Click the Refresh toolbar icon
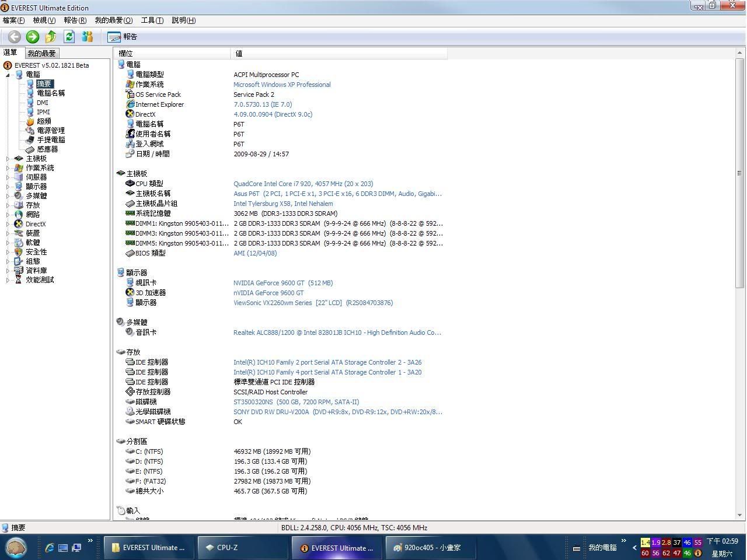 [x=69, y=37]
